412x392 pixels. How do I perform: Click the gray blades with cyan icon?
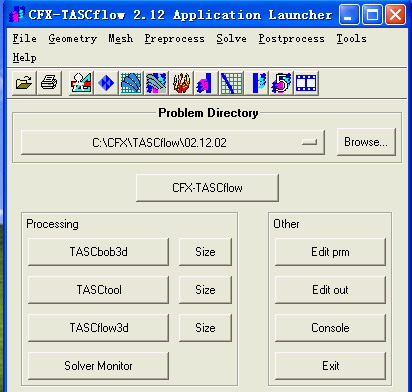coord(156,83)
